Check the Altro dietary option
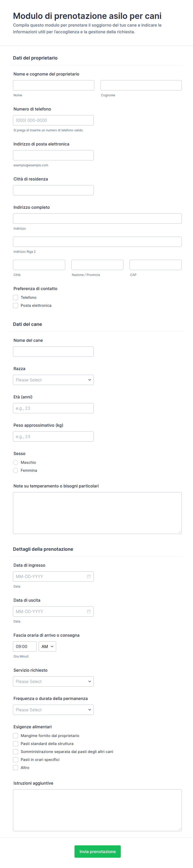The image size is (193, 868). tap(16, 768)
